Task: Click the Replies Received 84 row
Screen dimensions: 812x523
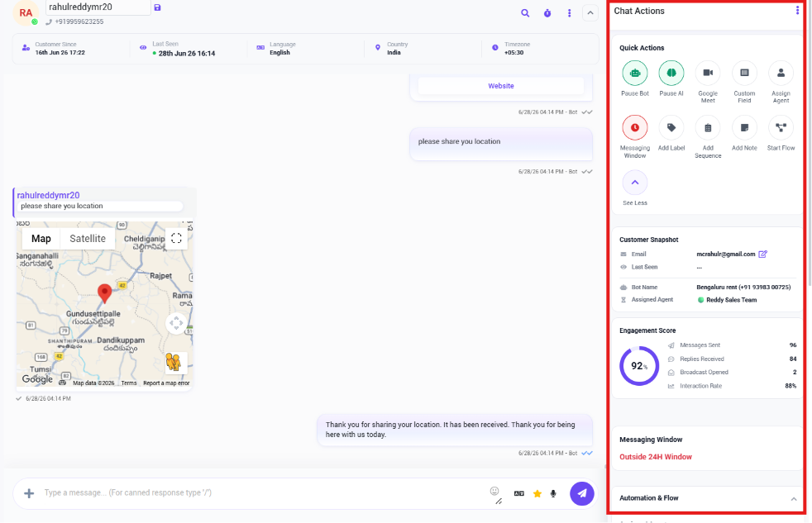Action: tap(733, 359)
